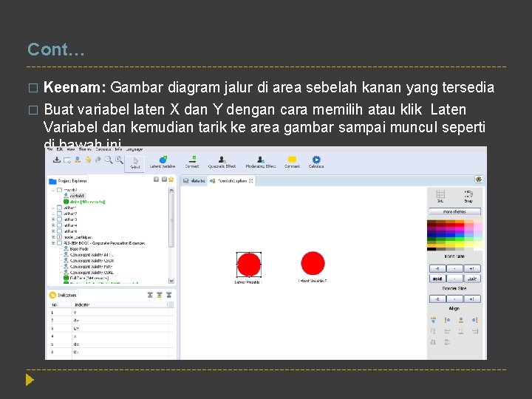Open the Project Explorer tab
Image resolution: width=532 pixels, height=399 pixels.
(68, 181)
